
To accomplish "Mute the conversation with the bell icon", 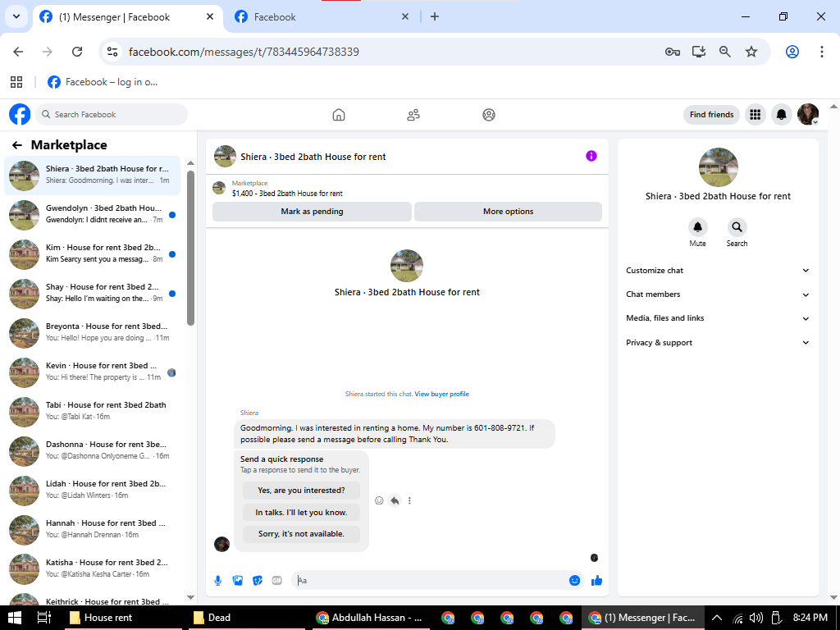I will click(697, 227).
